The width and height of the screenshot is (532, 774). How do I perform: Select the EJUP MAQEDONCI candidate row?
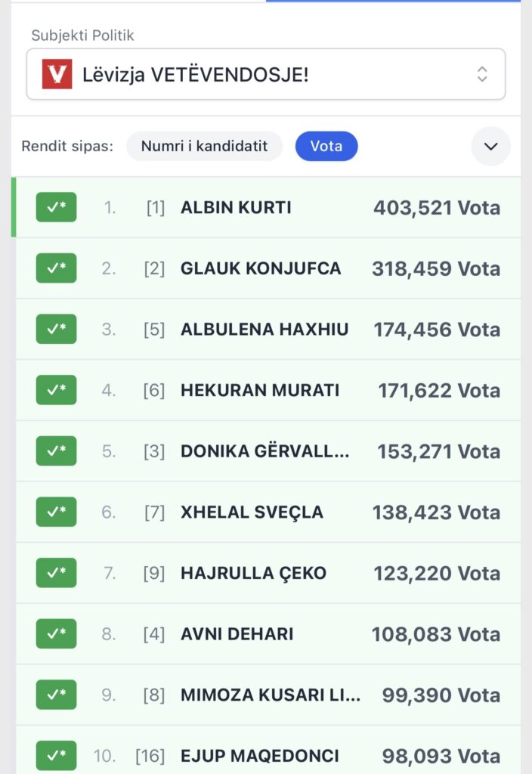(260, 756)
